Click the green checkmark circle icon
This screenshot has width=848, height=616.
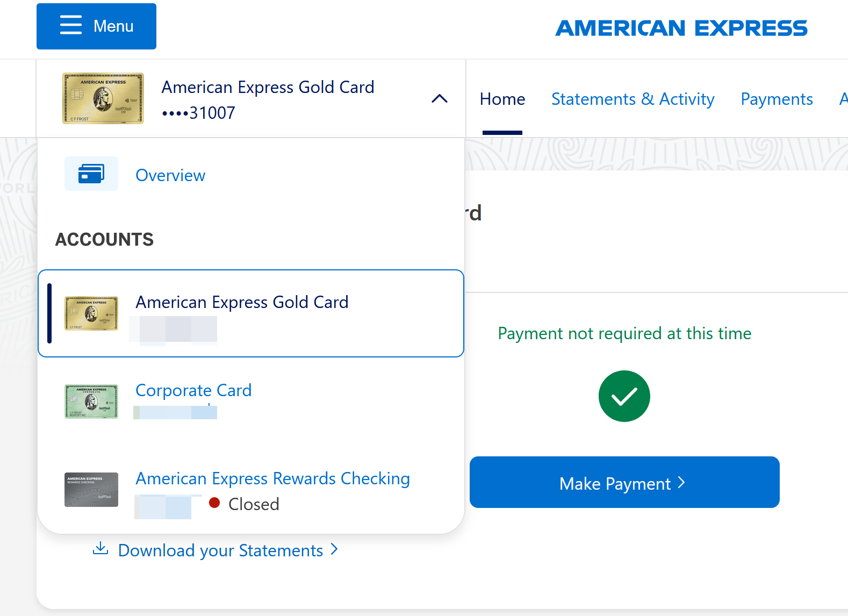click(x=624, y=396)
